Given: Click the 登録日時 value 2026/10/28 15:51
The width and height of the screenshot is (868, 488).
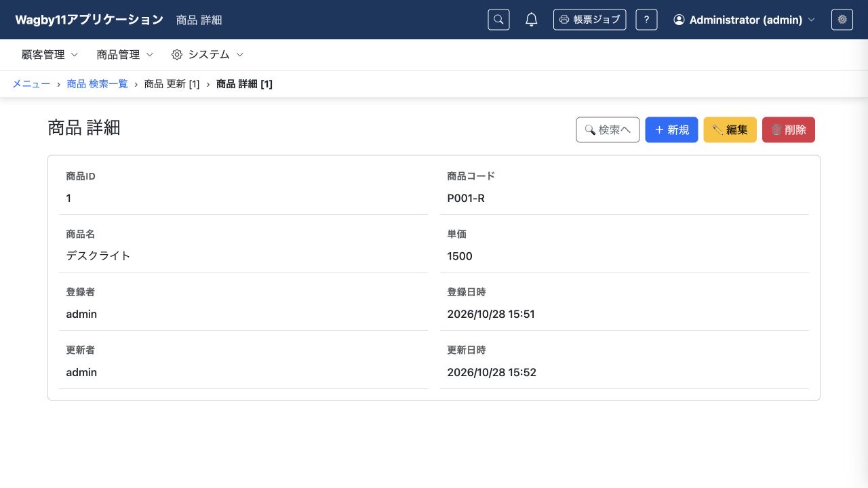Looking at the screenshot, I should click(x=492, y=314).
